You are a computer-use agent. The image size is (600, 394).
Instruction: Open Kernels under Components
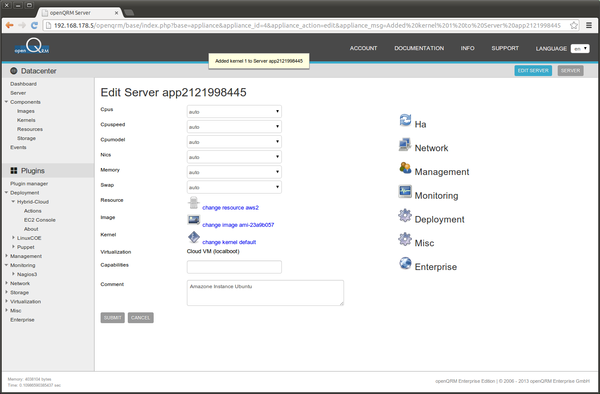pyautogui.click(x=26, y=120)
